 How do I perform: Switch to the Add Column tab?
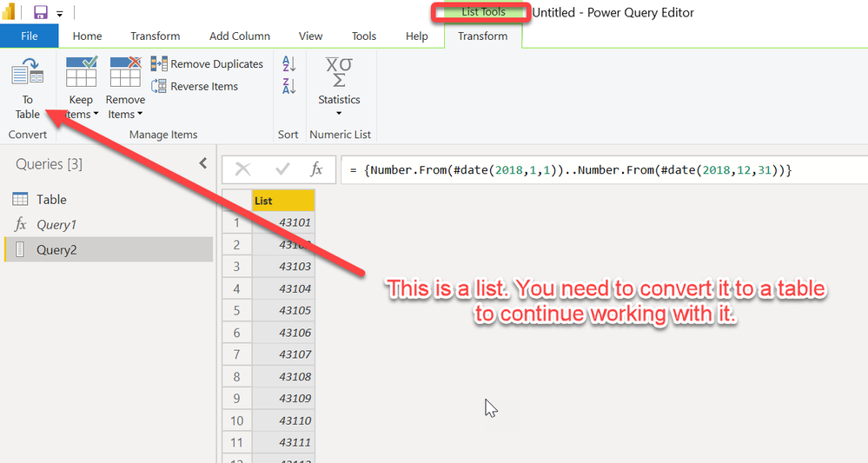tap(240, 36)
